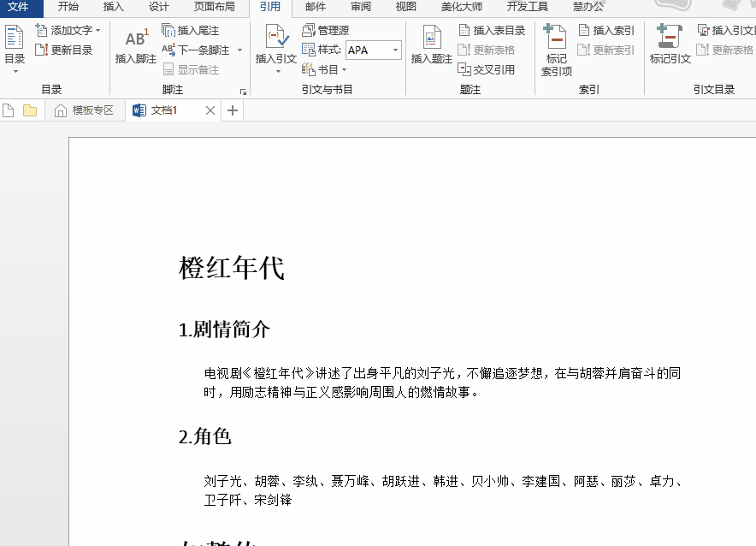The height and width of the screenshot is (546, 756).
Task: Expand the 书目 dropdown arrow
Action: (345, 70)
